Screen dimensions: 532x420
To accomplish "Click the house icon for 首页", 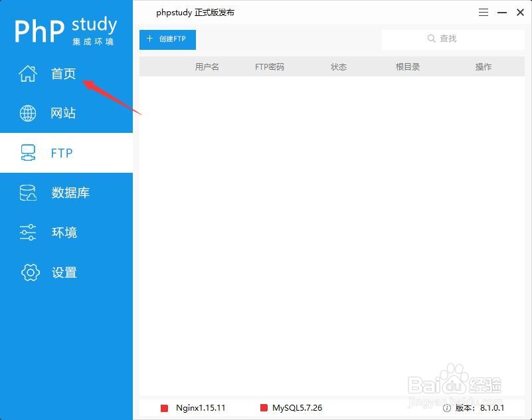I will coord(28,73).
